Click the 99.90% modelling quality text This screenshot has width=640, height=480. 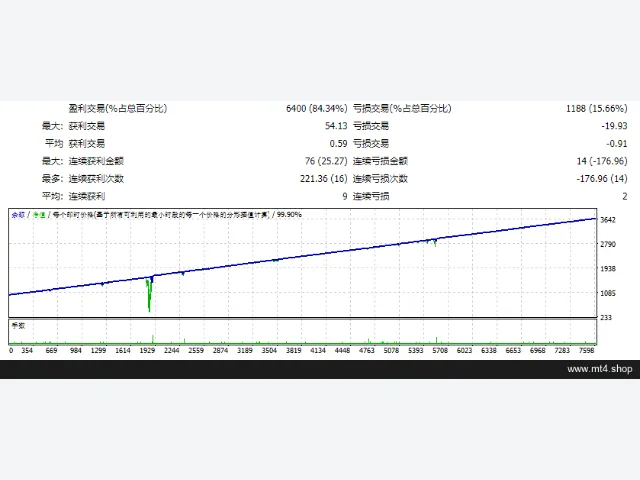tap(289, 215)
